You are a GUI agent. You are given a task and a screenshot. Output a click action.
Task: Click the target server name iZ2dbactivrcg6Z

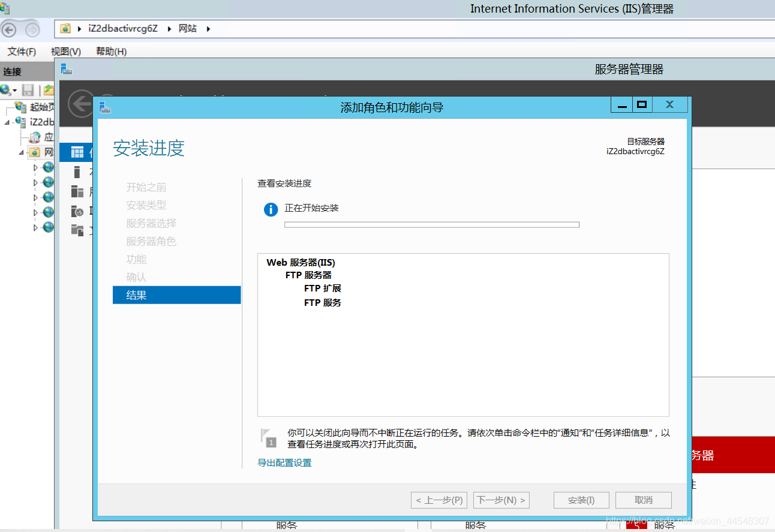click(635, 152)
